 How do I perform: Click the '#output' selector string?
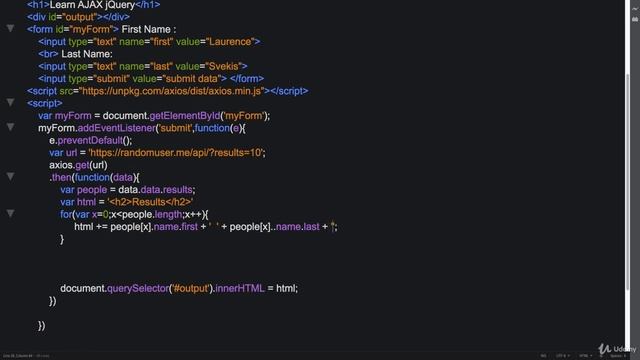coord(191,289)
